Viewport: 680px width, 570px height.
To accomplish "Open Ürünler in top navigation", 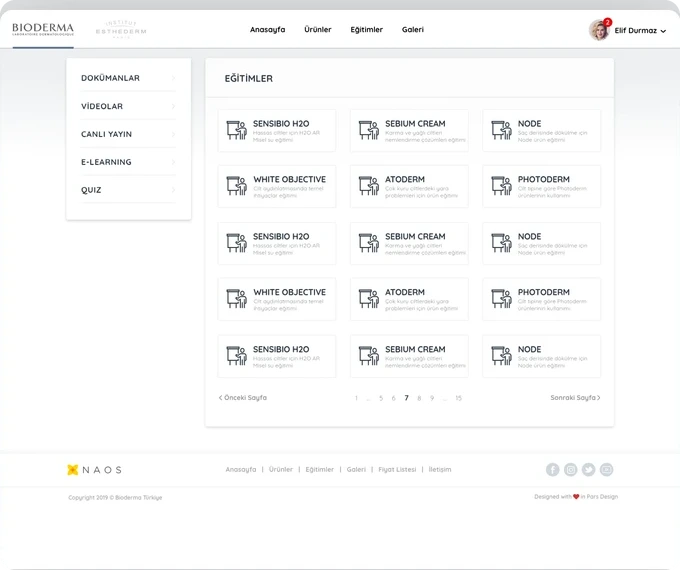I will 318,29.
